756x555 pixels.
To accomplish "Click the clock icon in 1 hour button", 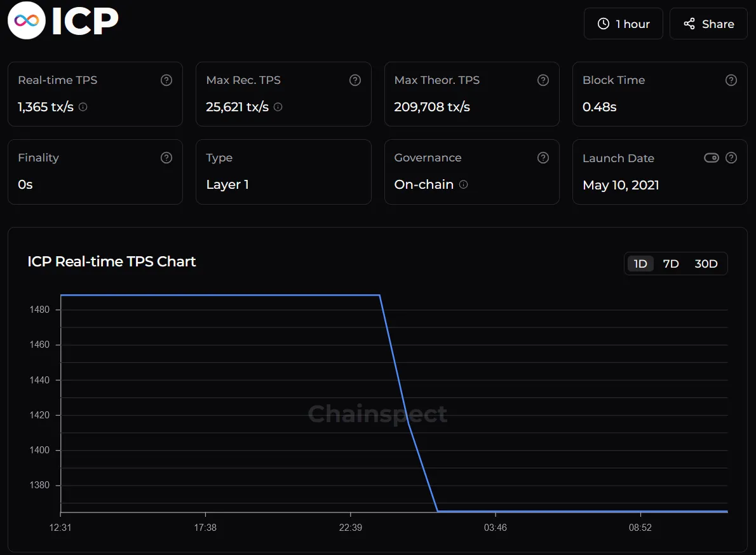I will click(x=603, y=24).
